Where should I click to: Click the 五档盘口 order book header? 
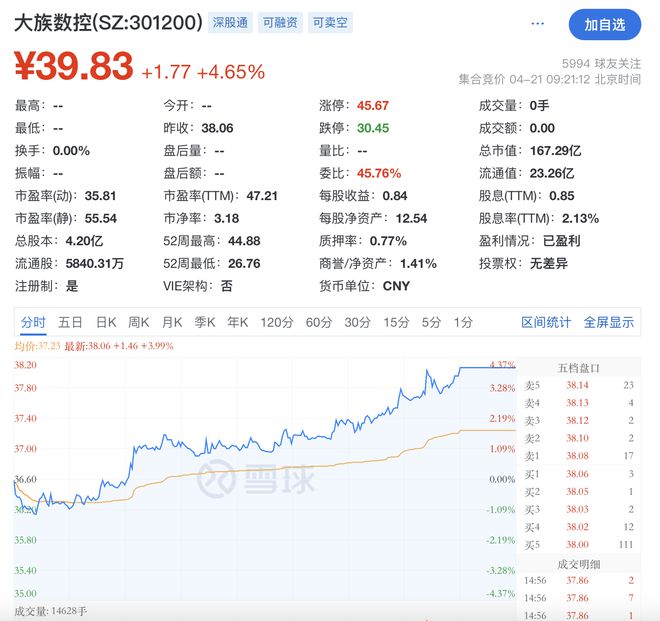click(578, 368)
